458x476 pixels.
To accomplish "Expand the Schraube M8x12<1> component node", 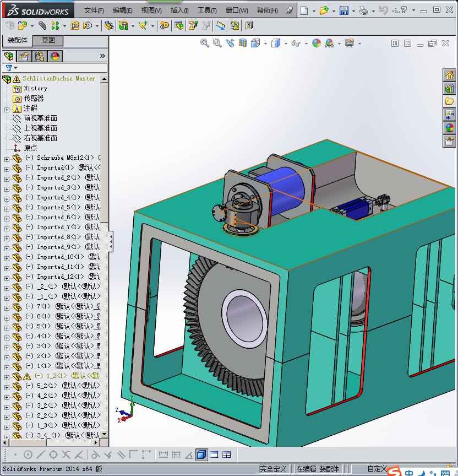I will (x=7, y=159).
